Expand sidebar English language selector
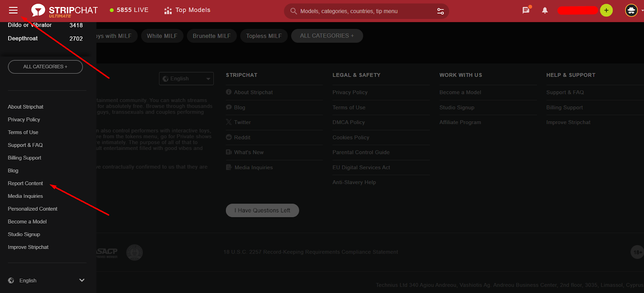Image resolution: width=644 pixels, height=293 pixels. click(47, 281)
